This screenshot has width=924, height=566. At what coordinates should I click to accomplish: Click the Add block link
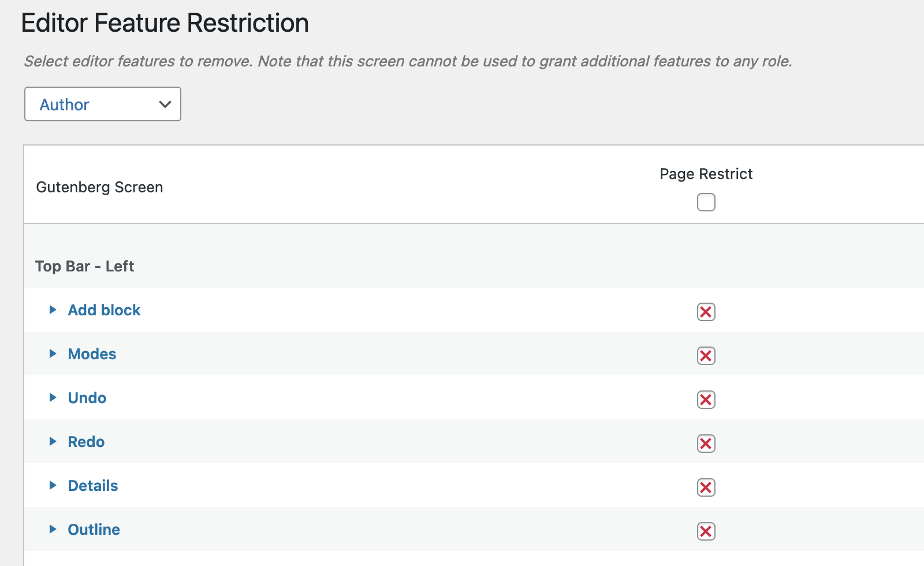[x=104, y=310]
